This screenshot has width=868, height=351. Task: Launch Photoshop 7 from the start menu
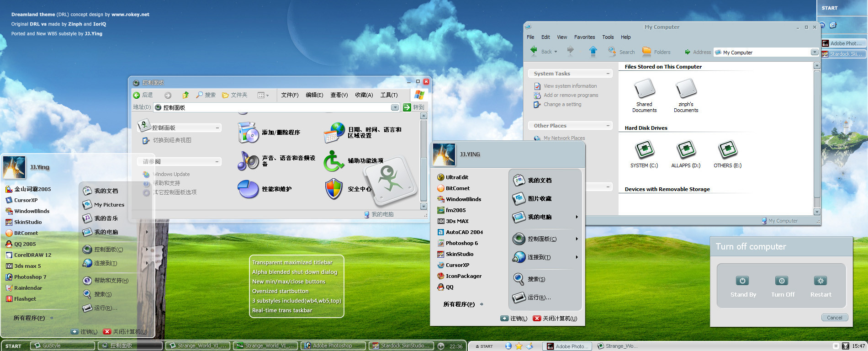[26, 277]
